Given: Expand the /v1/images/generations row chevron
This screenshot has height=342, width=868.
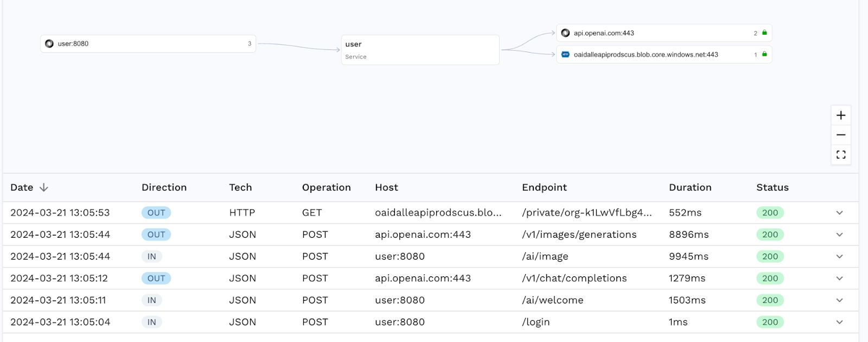Looking at the screenshot, I should tap(839, 235).
